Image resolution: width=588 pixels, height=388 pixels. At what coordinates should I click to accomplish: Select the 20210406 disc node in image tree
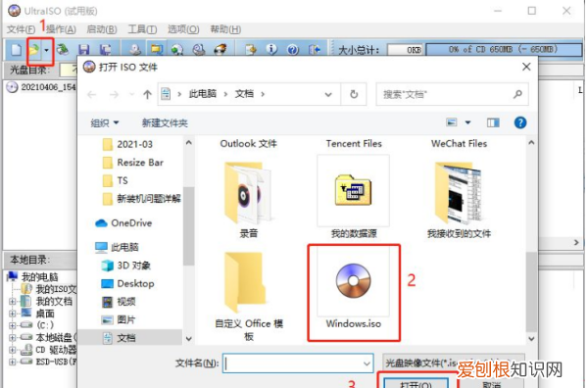coord(41,87)
